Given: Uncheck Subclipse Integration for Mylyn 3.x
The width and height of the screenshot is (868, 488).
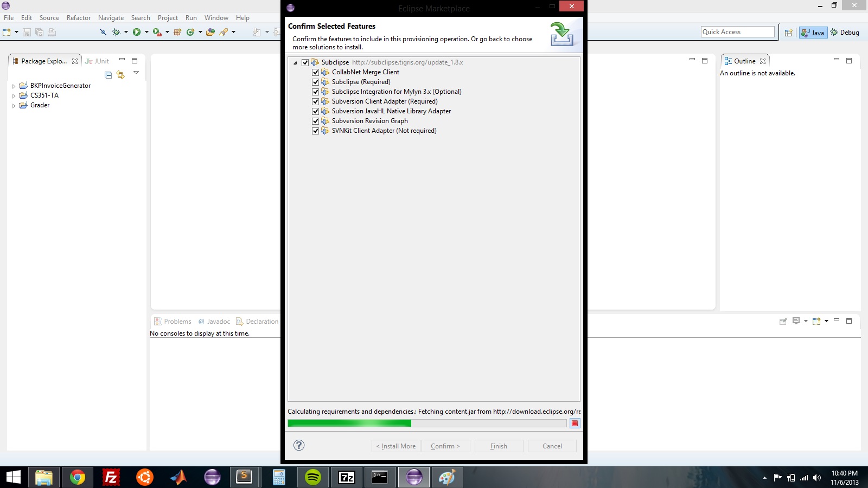Looking at the screenshot, I should click(x=315, y=92).
